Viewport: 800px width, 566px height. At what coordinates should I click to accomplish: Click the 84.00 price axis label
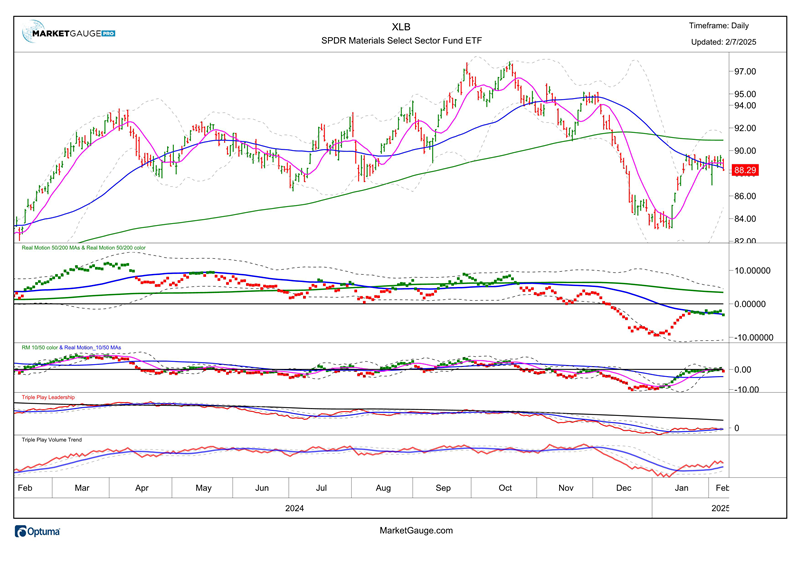pyautogui.click(x=745, y=219)
